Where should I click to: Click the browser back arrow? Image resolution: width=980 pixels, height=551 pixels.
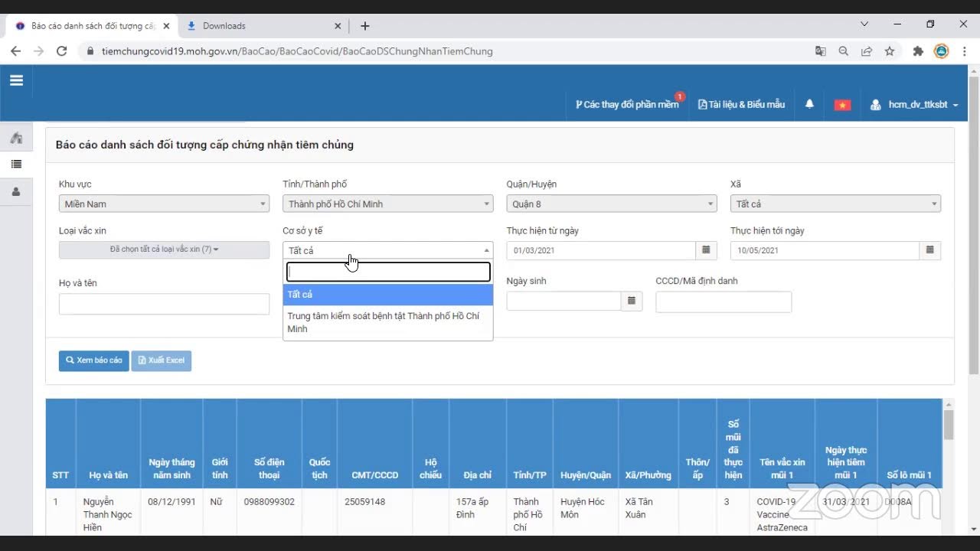tap(16, 51)
